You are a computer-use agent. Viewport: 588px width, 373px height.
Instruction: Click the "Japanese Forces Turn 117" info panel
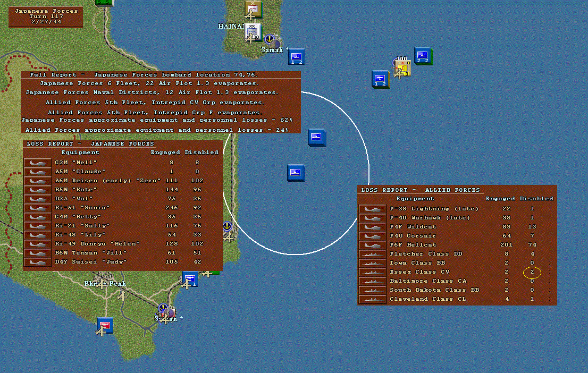tap(46, 17)
